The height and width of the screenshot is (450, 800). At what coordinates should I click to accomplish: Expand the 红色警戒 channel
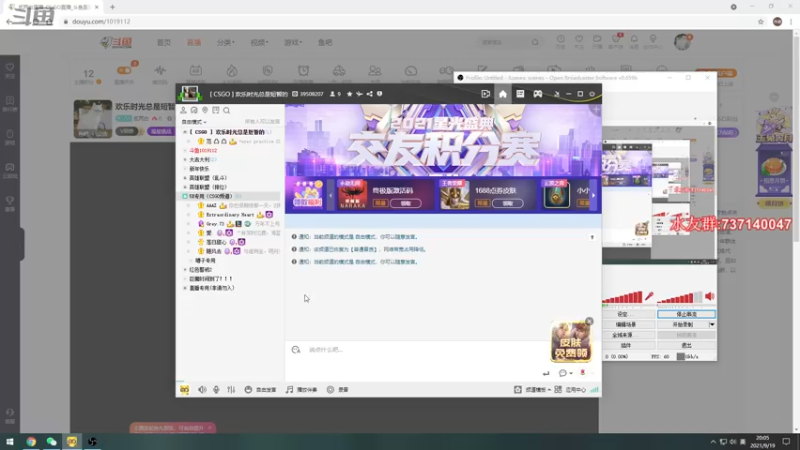[x=185, y=270]
